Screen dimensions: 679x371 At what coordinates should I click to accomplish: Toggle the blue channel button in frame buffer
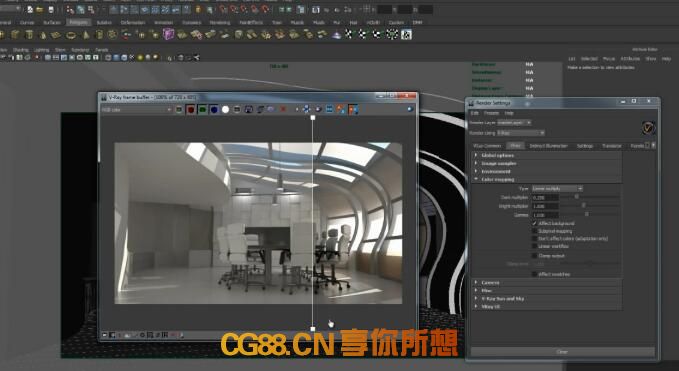pos(214,110)
